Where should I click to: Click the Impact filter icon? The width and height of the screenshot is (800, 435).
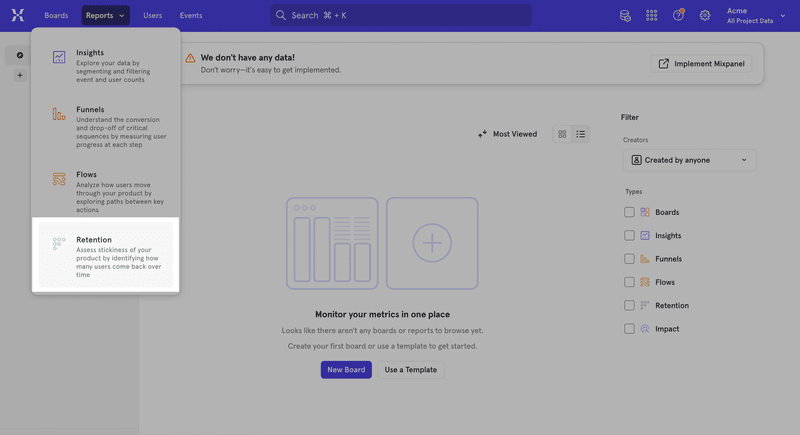(645, 329)
